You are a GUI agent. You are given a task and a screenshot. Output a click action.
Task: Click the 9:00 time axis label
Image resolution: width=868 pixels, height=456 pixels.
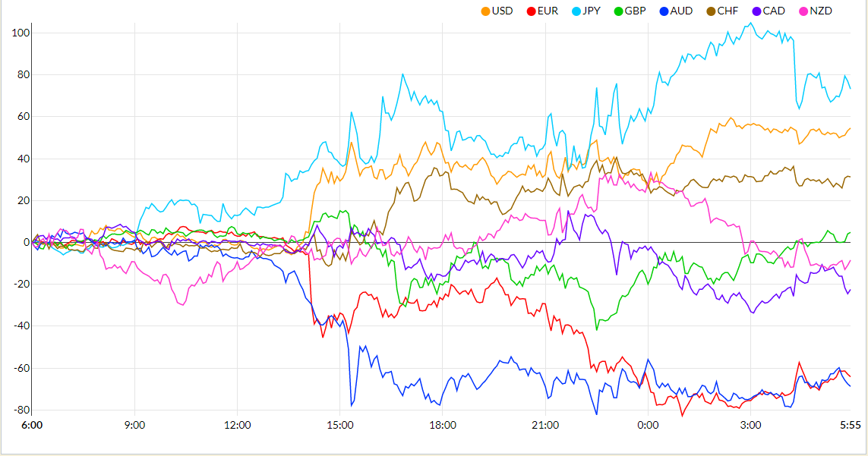tap(134, 426)
